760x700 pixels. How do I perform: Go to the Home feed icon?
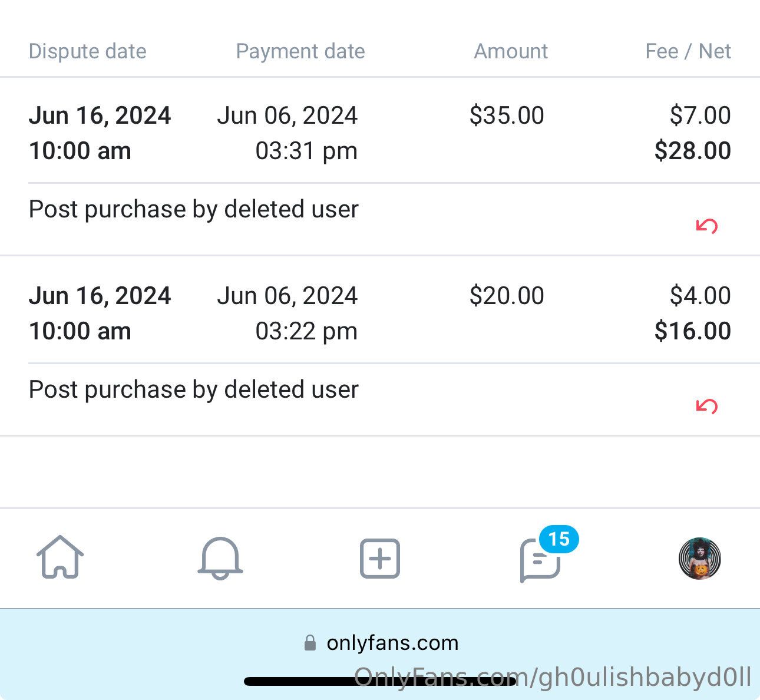(60, 557)
